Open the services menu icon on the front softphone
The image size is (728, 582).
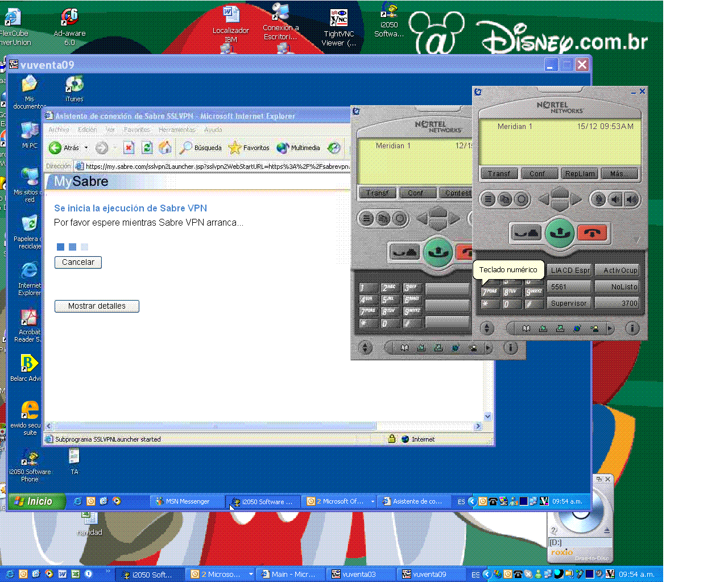point(488,199)
